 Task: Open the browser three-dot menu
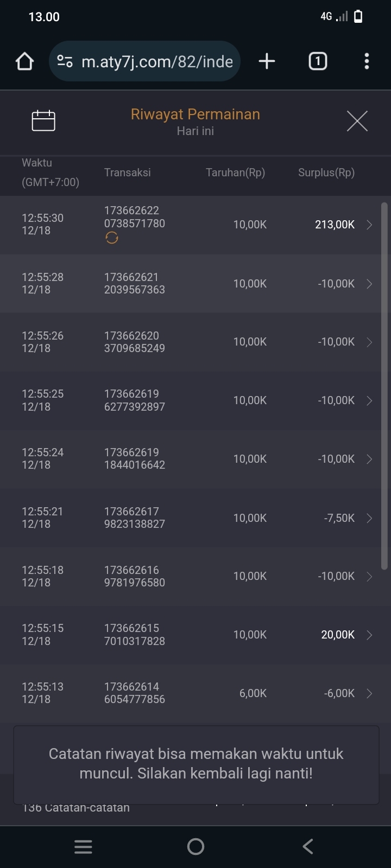click(x=367, y=61)
